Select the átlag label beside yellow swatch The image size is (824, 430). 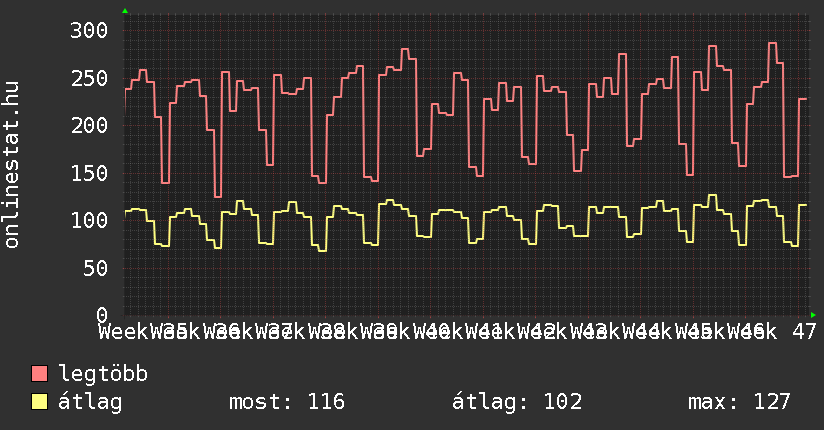(x=91, y=402)
